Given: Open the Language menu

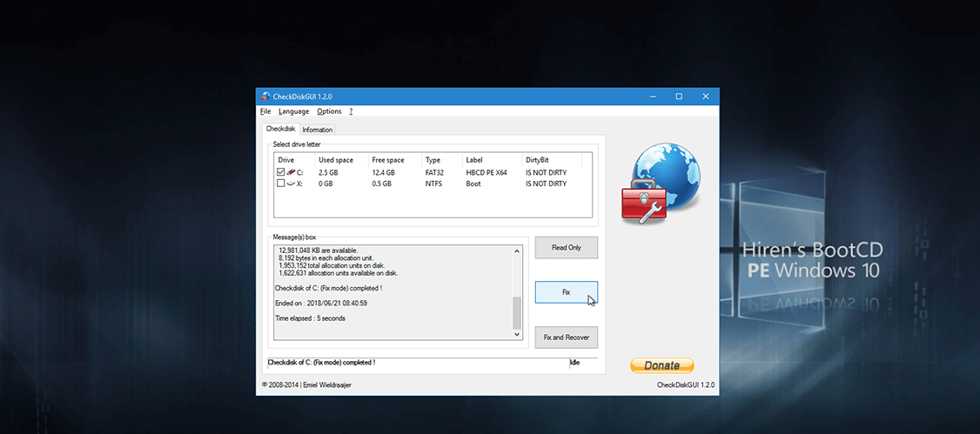Looking at the screenshot, I should click(x=294, y=111).
